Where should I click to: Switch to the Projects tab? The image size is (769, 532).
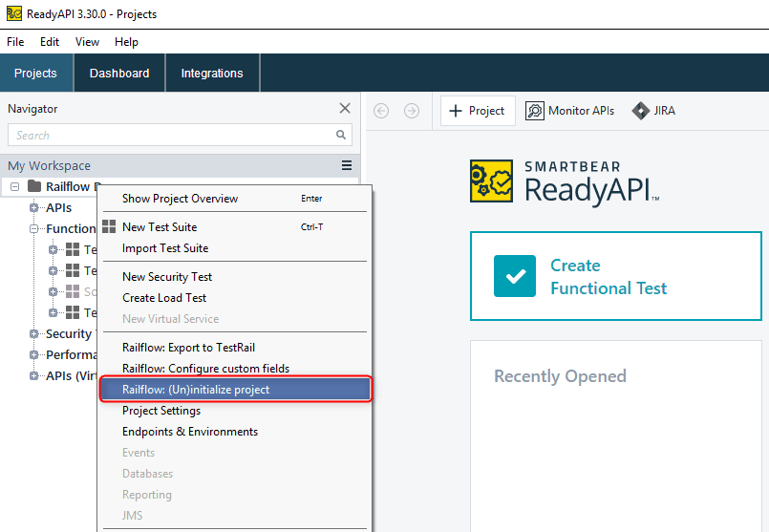(x=35, y=73)
